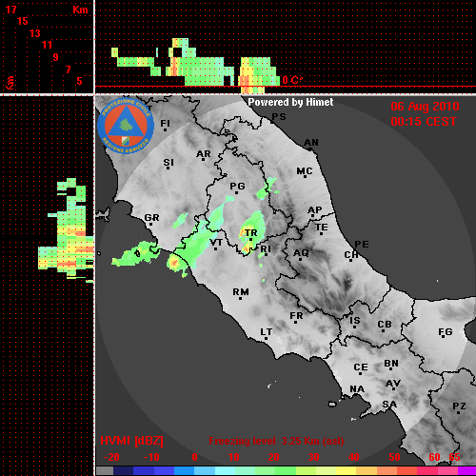476x476 pixels.
Task: Click the '60' dBZ scale value
Action: (434, 457)
